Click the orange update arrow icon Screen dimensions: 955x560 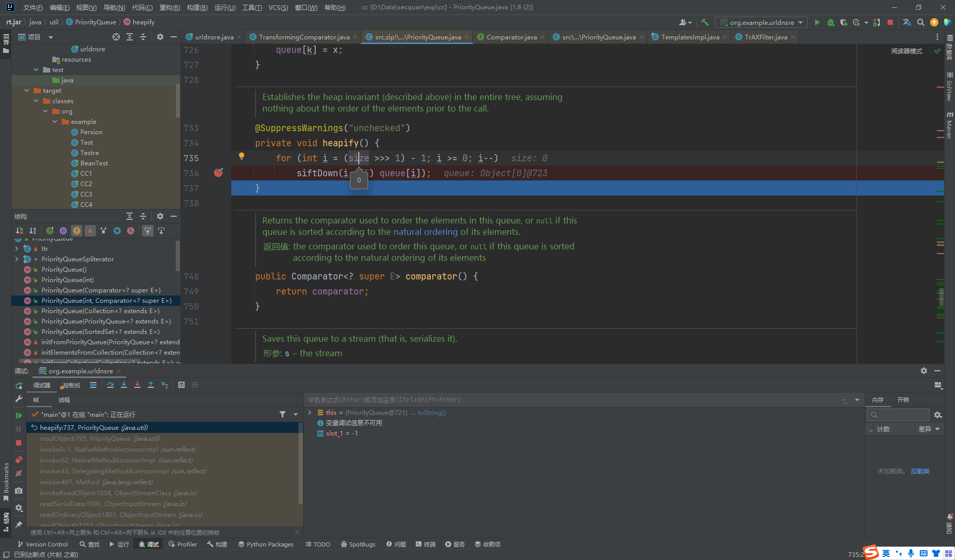(934, 22)
